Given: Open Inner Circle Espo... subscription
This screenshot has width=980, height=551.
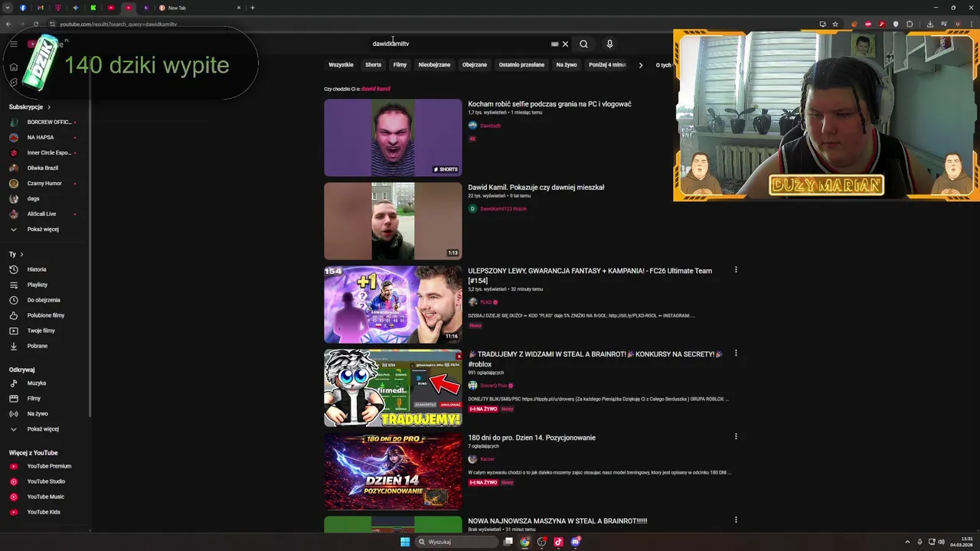Looking at the screenshot, I should coord(44,152).
